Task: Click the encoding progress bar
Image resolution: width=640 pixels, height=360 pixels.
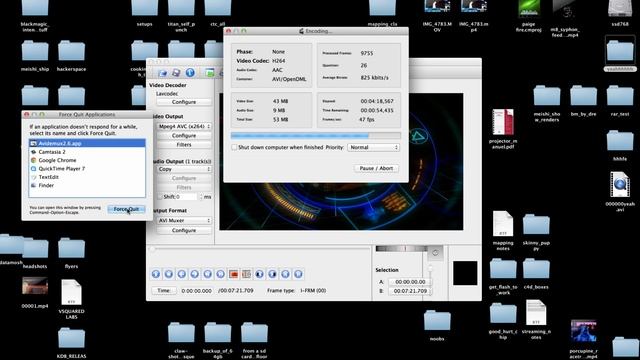Action: coord(316,136)
